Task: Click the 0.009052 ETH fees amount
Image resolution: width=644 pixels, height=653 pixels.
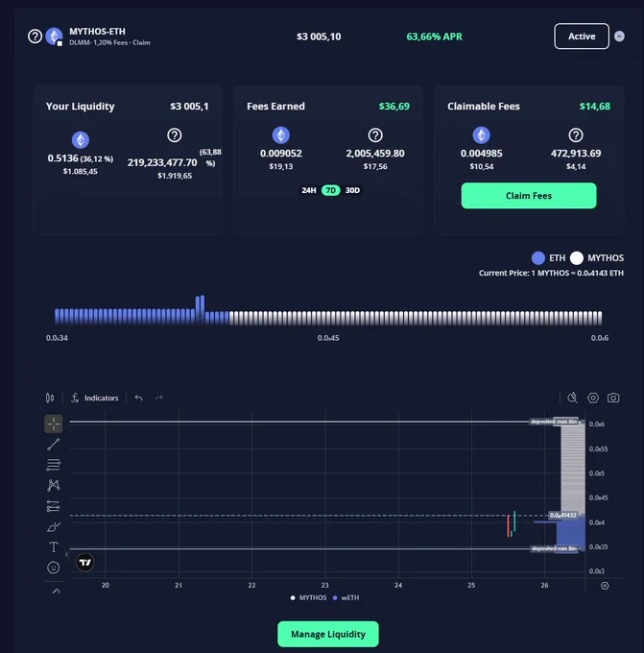Action: pyautogui.click(x=281, y=154)
